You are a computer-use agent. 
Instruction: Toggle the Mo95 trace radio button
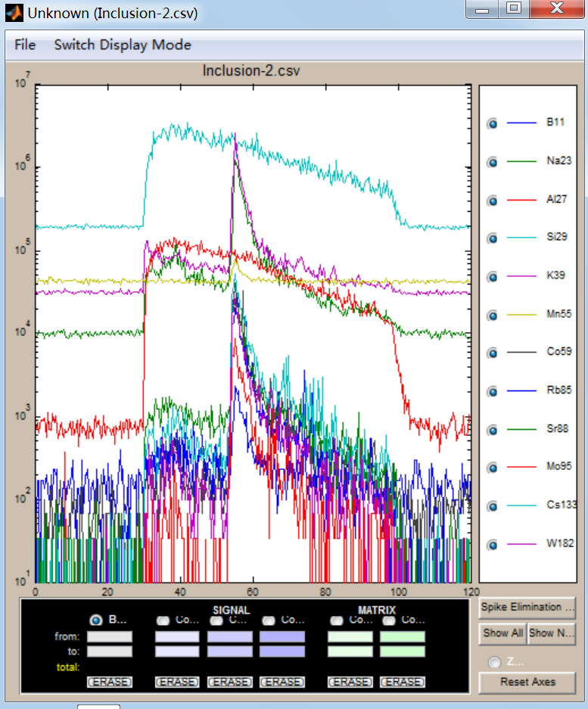(x=492, y=468)
